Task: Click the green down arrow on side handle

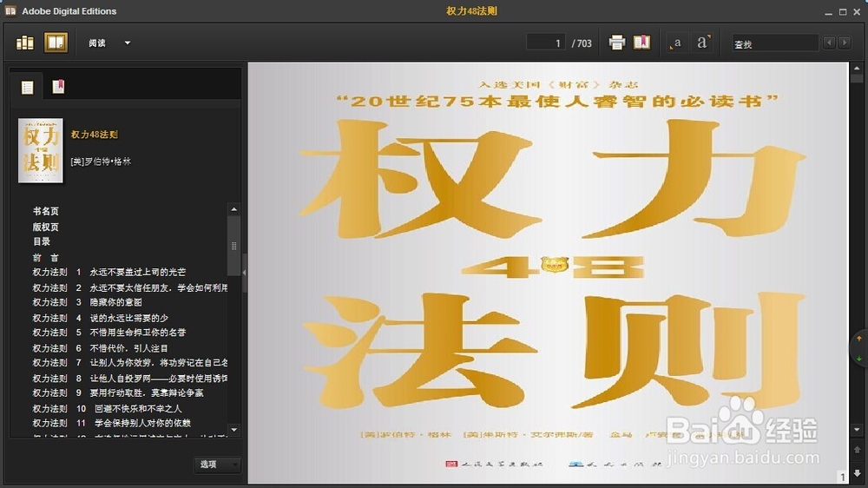Action: [x=859, y=359]
